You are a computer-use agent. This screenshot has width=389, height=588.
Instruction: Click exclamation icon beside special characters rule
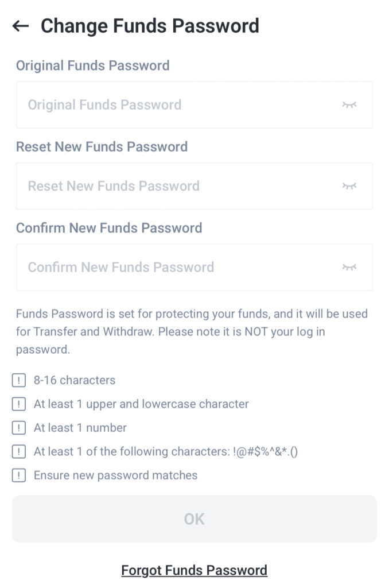(x=19, y=452)
